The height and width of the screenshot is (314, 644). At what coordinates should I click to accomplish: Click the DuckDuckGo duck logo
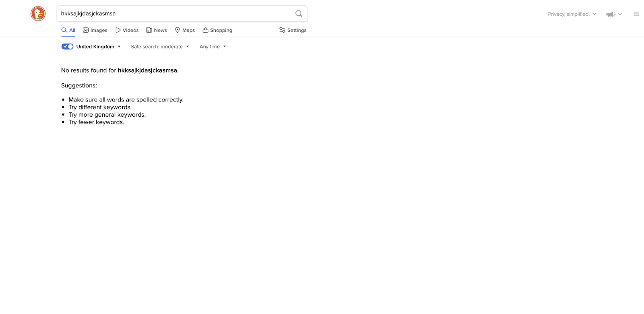[x=38, y=14]
